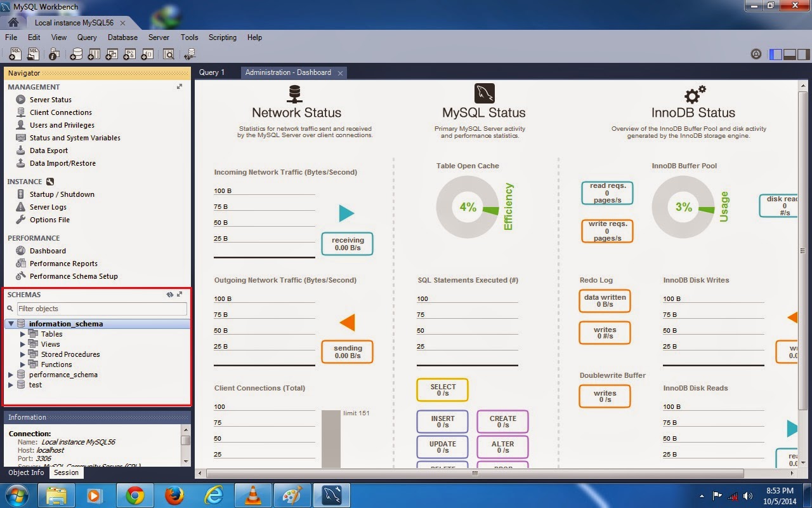Switch to the Object Info tab
The height and width of the screenshot is (508, 812).
[x=26, y=472]
